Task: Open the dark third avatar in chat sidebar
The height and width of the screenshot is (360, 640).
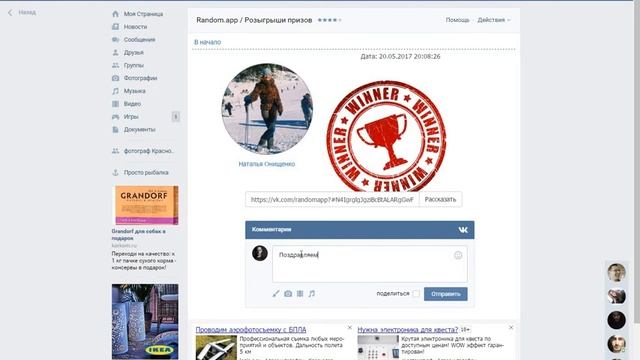Action: click(616, 320)
